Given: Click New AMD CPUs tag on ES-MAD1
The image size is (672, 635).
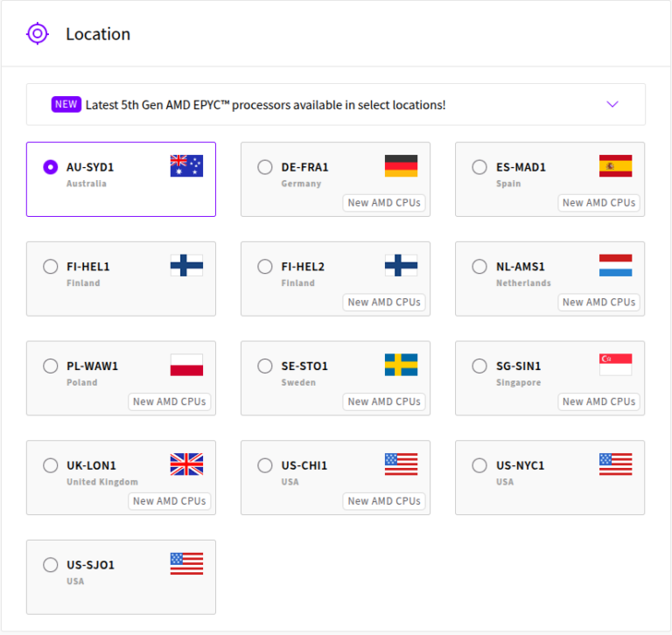Looking at the screenshot, I should point(598,203).
